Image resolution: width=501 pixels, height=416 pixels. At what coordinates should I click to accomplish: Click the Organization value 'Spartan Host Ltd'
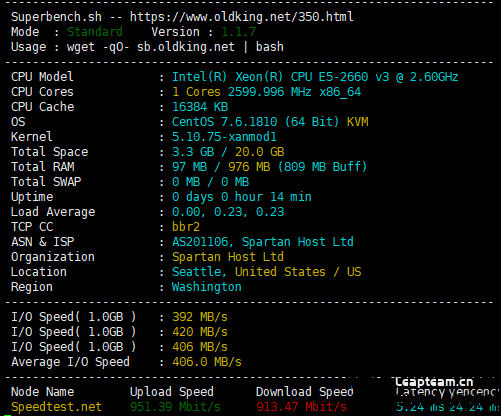tap(228, 257)
